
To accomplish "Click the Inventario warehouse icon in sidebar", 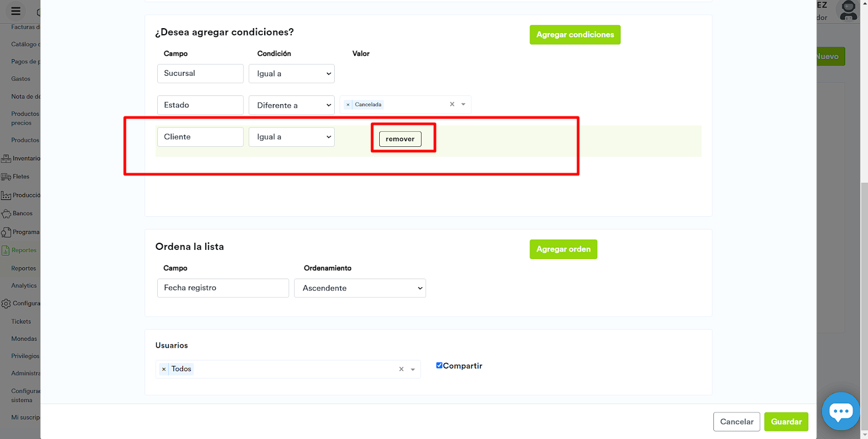I will [x=6, y=159].
